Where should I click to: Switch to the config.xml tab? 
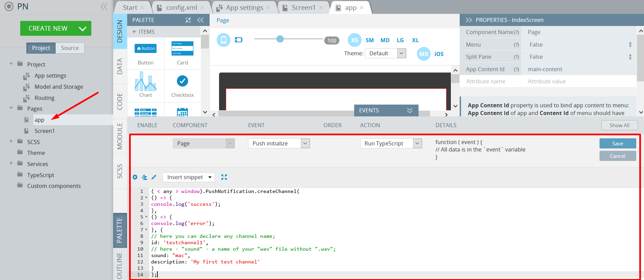pos(181,7)
